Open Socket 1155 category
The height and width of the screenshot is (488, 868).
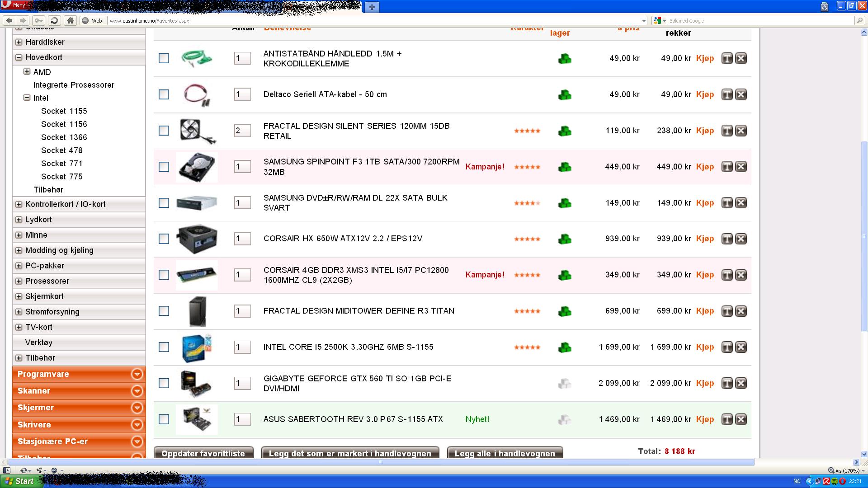tap(64, 111)
